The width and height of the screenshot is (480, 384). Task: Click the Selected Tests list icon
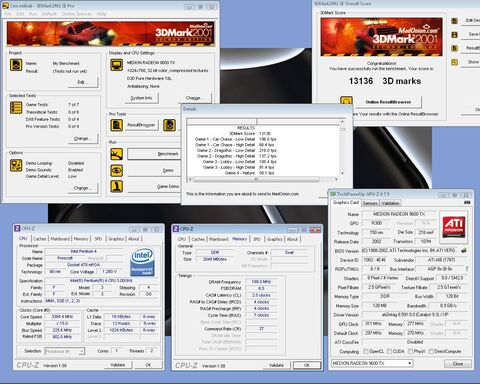[16, 108]
